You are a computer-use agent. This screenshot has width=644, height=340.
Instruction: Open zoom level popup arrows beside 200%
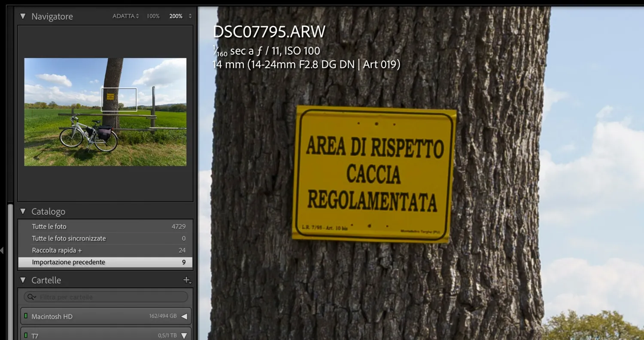click(190, 16)
